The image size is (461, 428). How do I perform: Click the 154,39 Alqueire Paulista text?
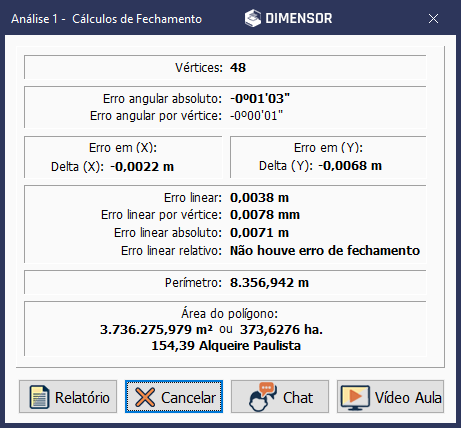(x=226, y=346)
